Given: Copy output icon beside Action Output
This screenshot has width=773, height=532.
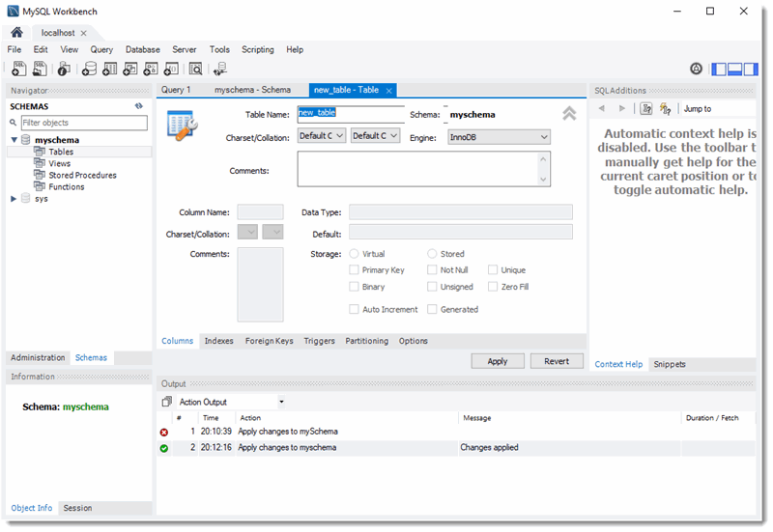Looking at the screenshot, I should [166, 402].
